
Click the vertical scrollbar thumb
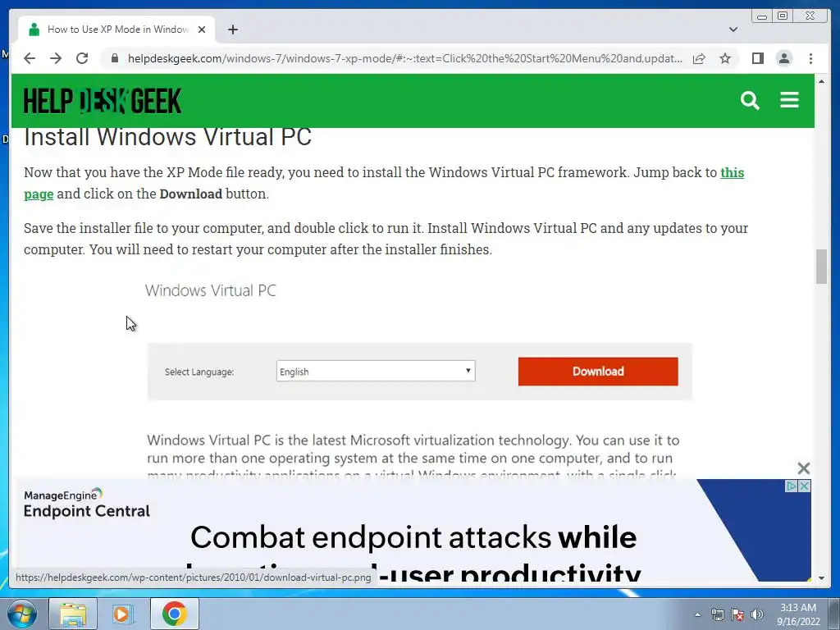[821, 267]
